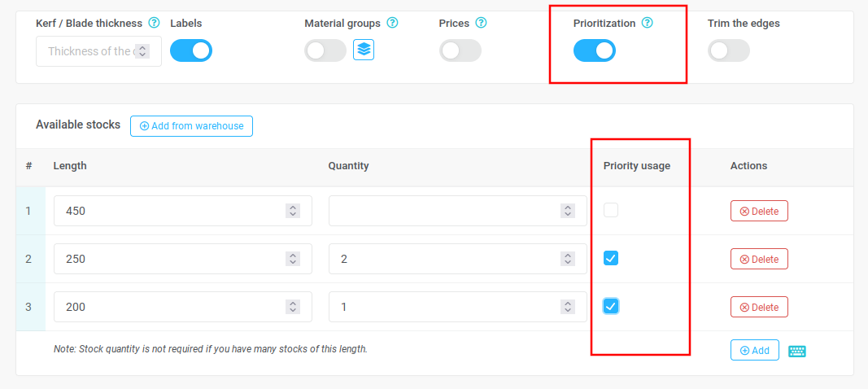Screen dimensions: 868x389
Task: Click the Prioritization help icon
Action: point(647,24)
